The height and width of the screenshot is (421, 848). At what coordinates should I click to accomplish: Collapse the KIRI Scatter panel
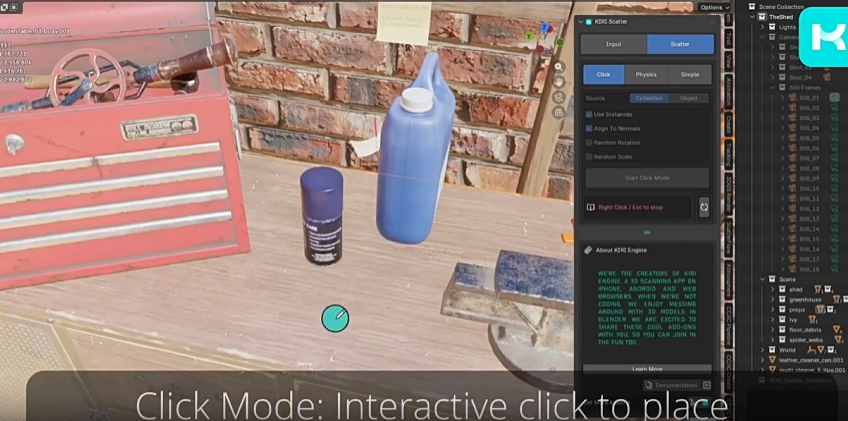[x=582, y=21]
